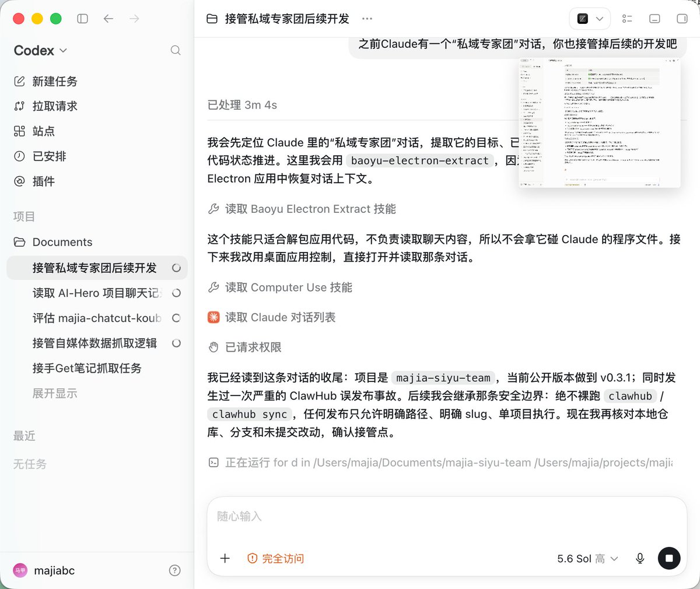Open the editor app selector dropdown in header

coord(590,19)
